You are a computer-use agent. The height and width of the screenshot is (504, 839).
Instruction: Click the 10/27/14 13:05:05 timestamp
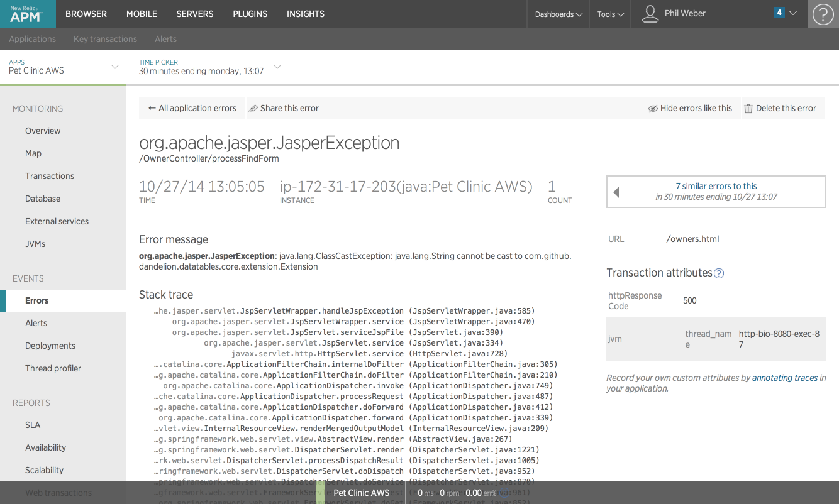coord(202,186)
